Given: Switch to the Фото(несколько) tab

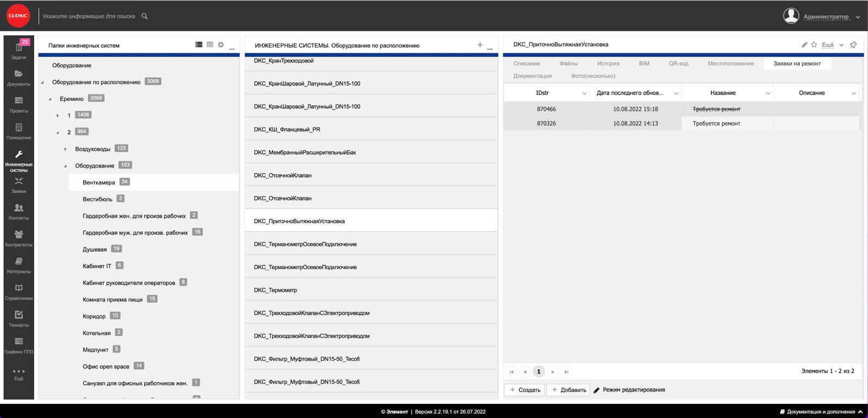Looking at the screenshot, I should pos(593,76).
